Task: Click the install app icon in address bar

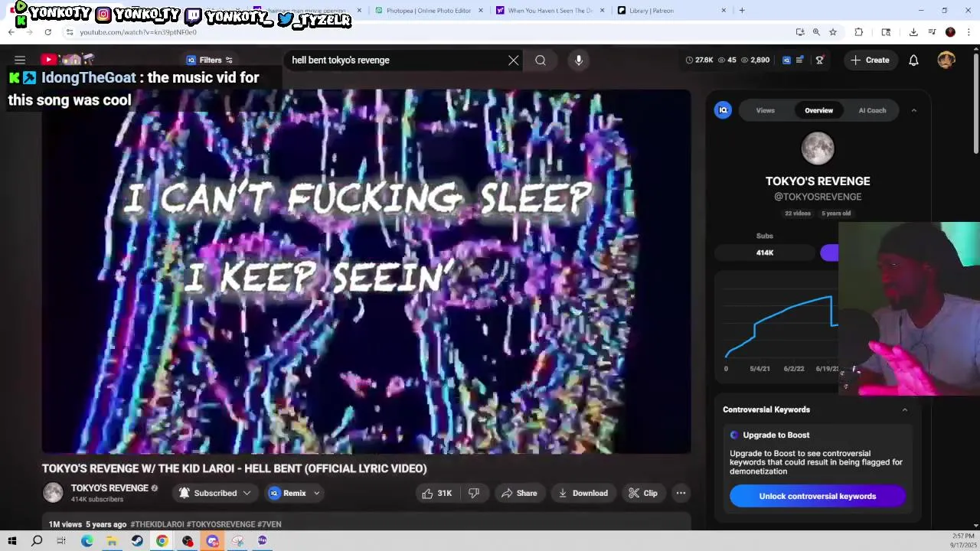Action: tap(800, 32)
